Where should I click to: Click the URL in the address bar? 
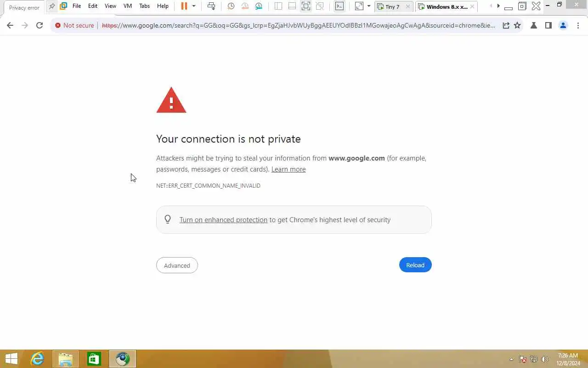299,25
